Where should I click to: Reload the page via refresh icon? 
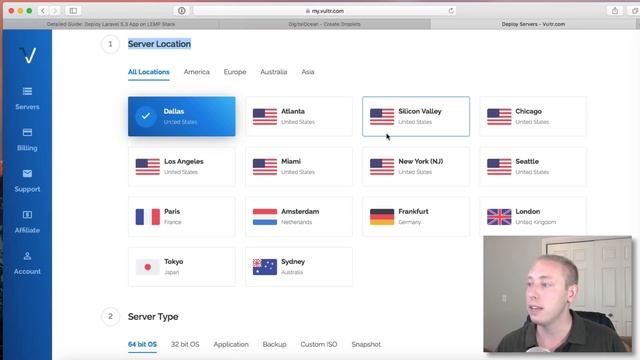click(451, 11)
